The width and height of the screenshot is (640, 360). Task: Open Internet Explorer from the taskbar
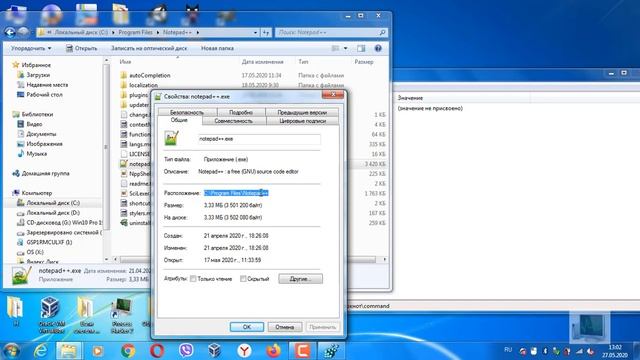pos(40,351)
